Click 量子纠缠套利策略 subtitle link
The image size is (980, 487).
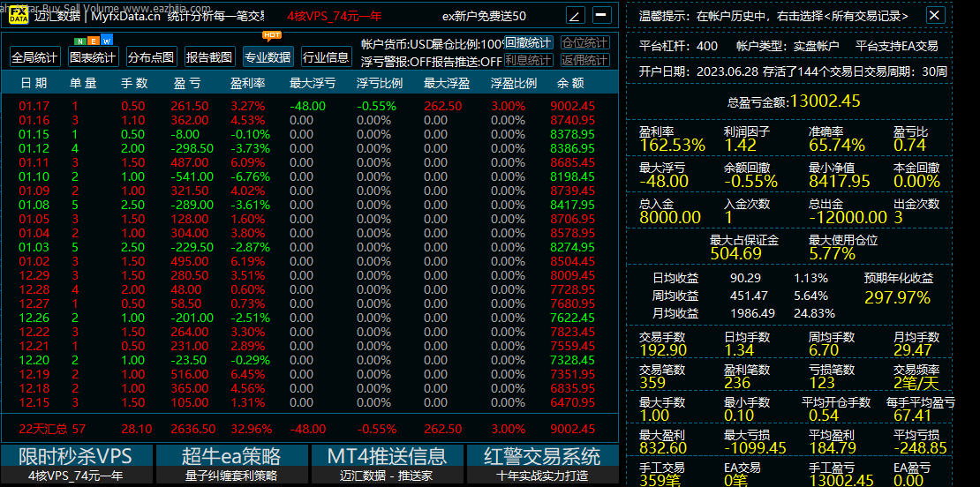232,476
